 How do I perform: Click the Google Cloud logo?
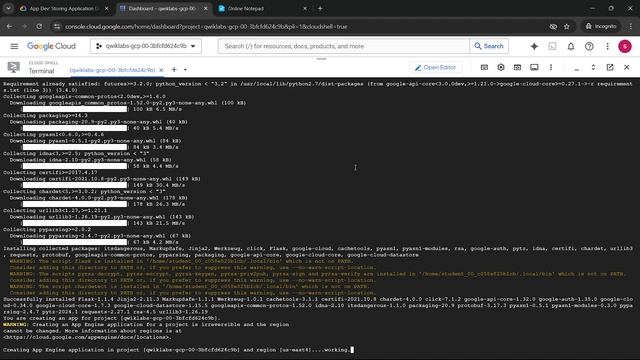pyautogui.click(x=51, y=46)
